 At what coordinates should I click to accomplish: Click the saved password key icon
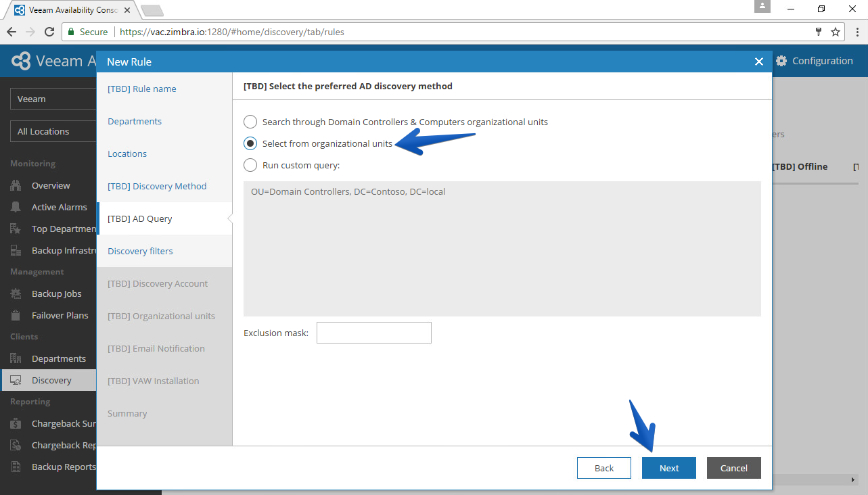(818, 32)
